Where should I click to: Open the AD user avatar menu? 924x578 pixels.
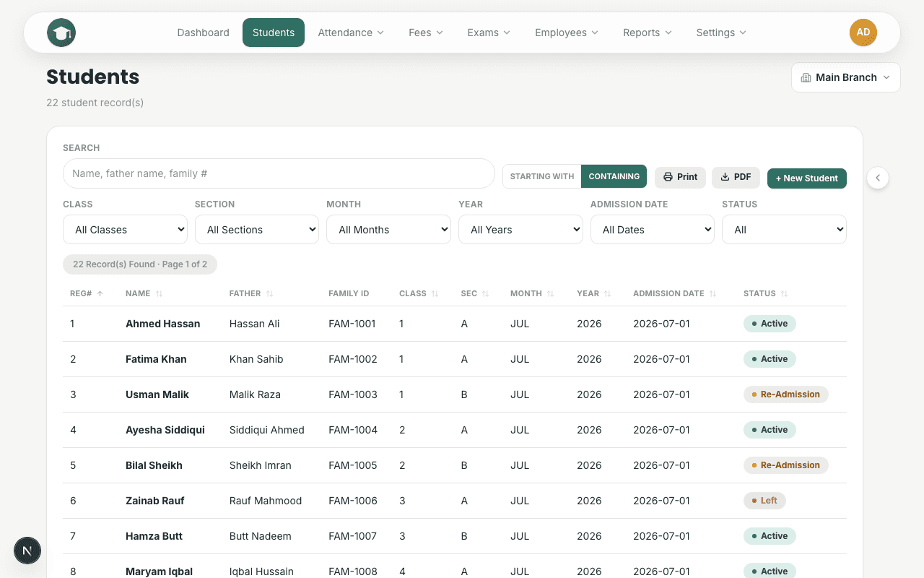(x=863, y=33)
